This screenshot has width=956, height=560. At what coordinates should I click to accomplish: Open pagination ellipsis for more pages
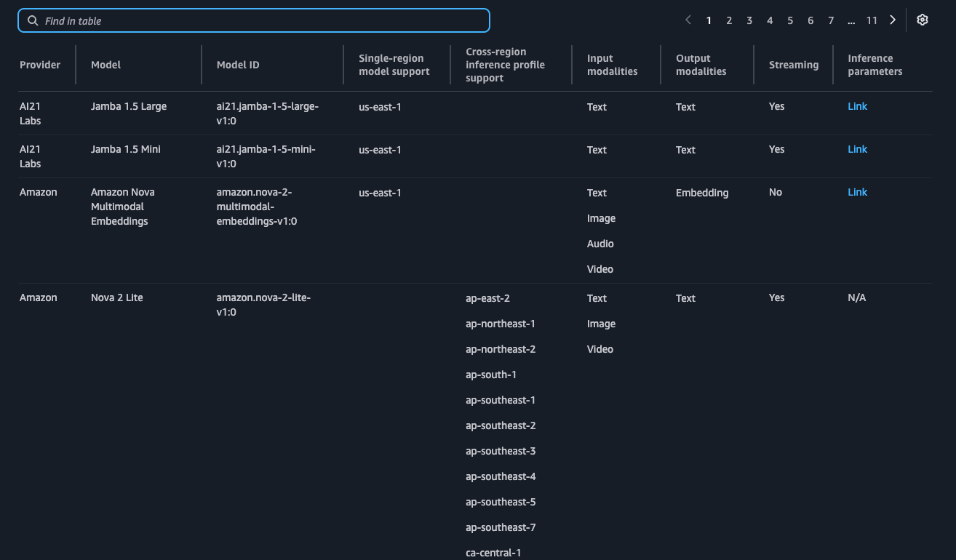point(851,21)
